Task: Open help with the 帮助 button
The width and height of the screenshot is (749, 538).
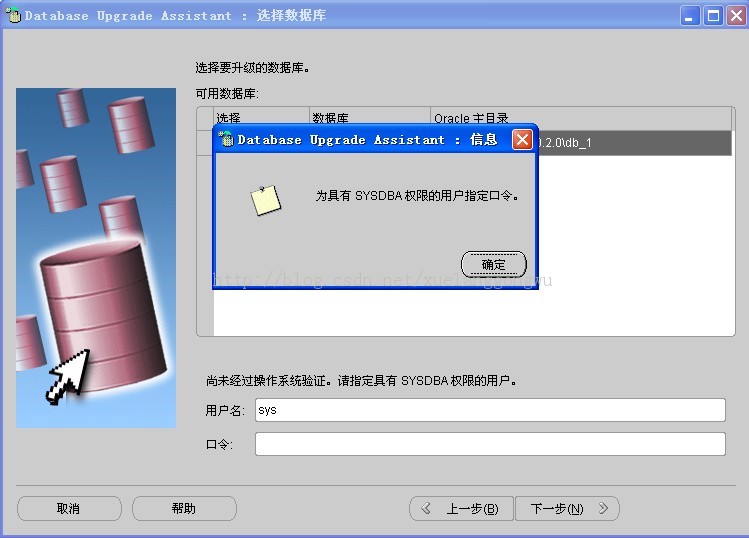Action: 184,508
